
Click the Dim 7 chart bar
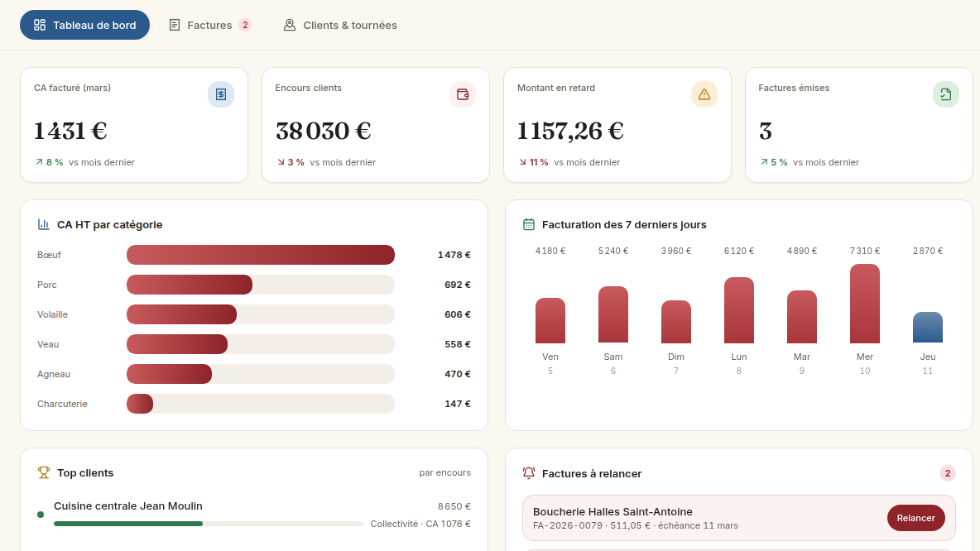coord(676,322)
